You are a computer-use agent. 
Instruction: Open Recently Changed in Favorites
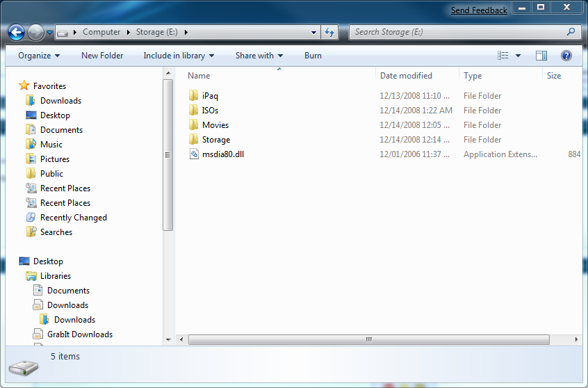pos(74,218)
